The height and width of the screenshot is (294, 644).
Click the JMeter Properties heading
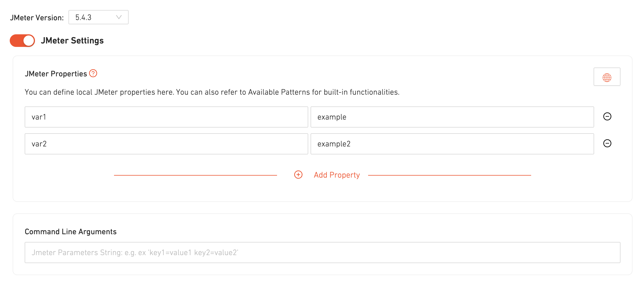[x=56, y=74]
